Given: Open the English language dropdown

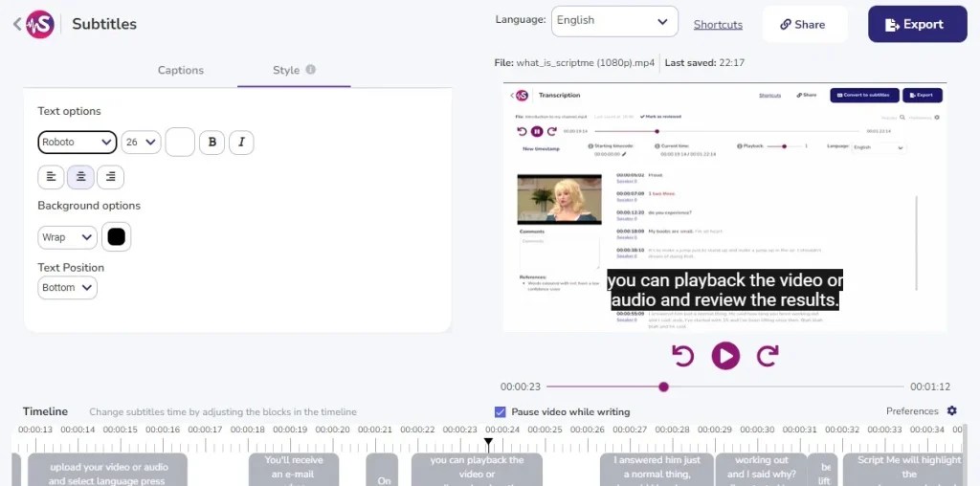Looking at the screenshot, I should [614, 21].
